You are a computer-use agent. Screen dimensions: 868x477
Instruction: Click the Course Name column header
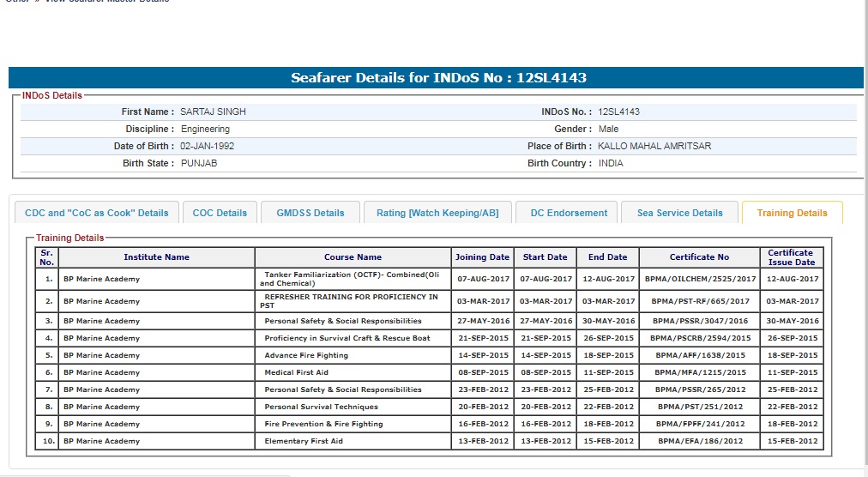(353, 257)
